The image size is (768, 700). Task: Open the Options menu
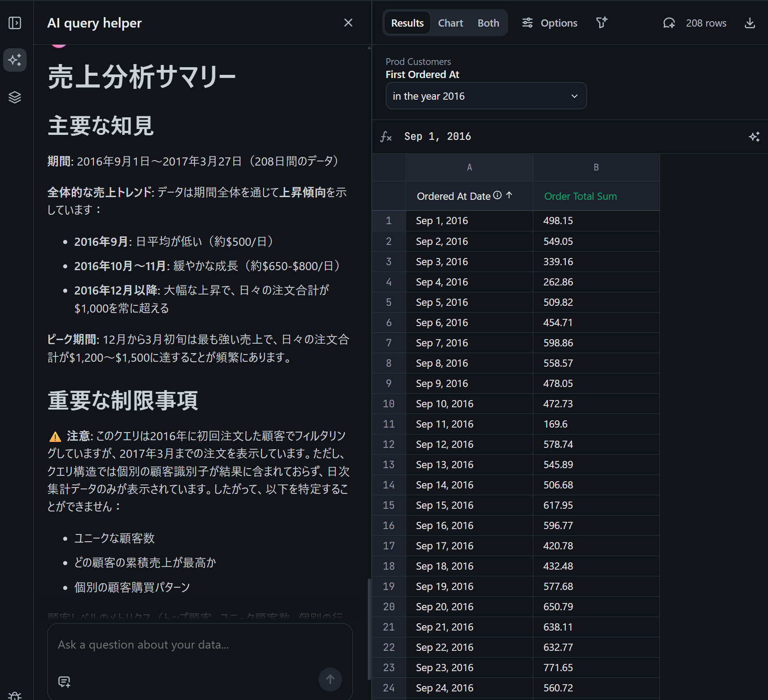tap(550, 23)
